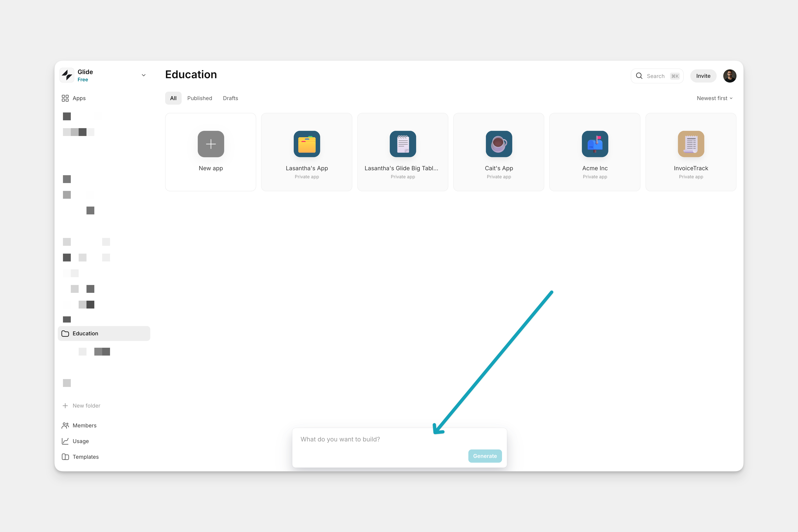Click the "InvoiceTrack" title text
Viewport: 798px width, 532px height.
pyautogui.click(x=691, y=168)
